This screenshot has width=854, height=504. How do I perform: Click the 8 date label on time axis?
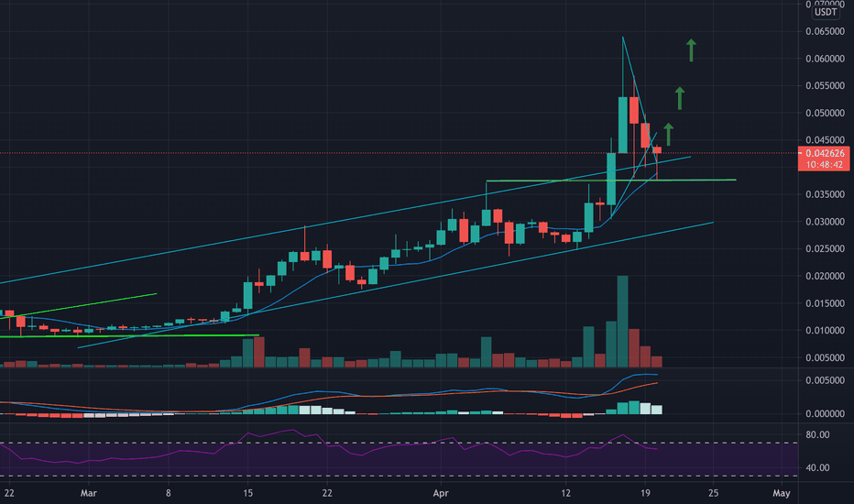(169, 493)
